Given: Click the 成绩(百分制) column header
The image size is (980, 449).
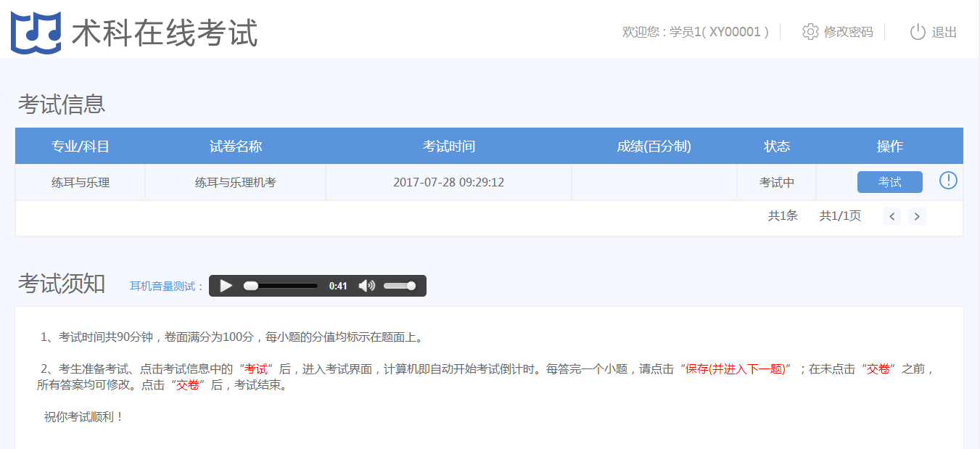Looking at the screenshot, I should click(x=654, y=147).
